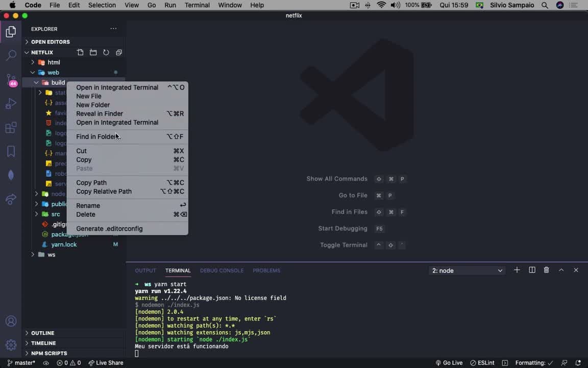The height and width of the screenshot is (368, 588).
Task: Open the Search view in activity bar
Action: click(11, 56)
